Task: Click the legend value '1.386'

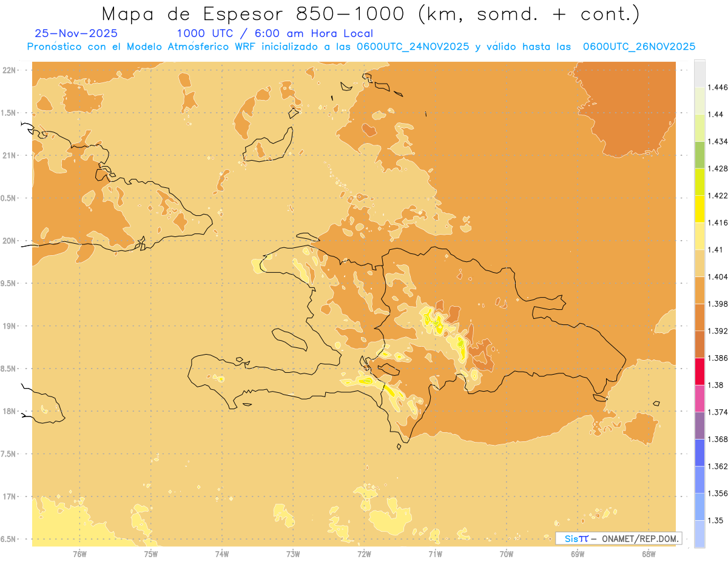Action: tap(718, 358)
